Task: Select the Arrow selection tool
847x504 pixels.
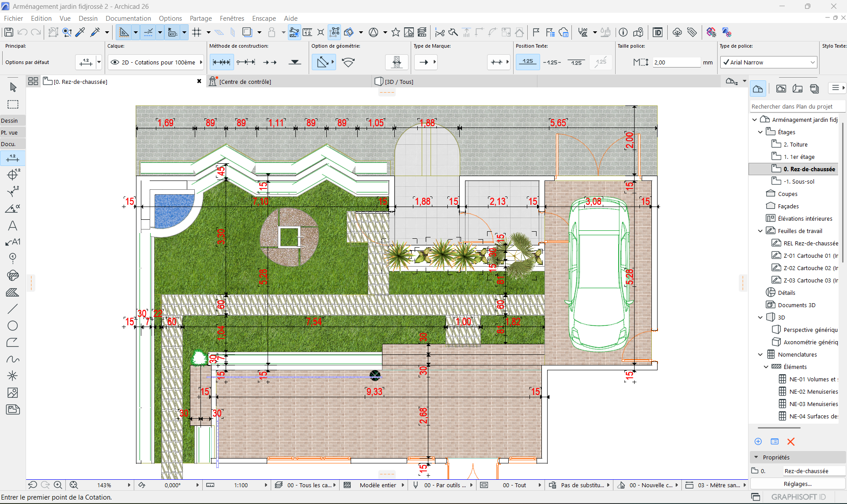Action: [13, 87]
